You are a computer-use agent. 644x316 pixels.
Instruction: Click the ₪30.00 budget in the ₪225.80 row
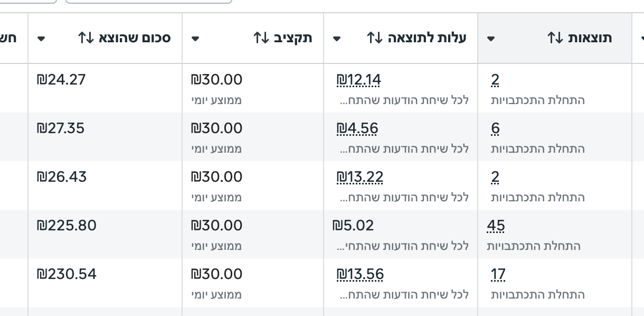tap(216, 226)
